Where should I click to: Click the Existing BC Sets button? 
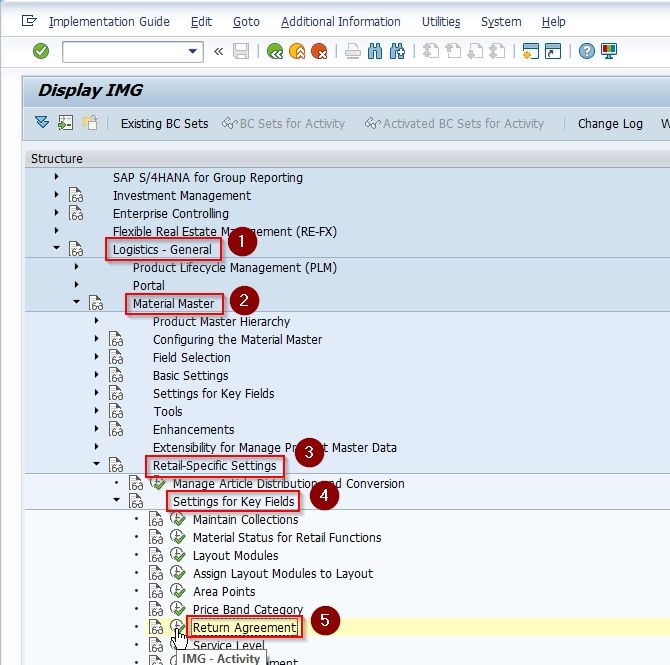[x=165, y=124]
